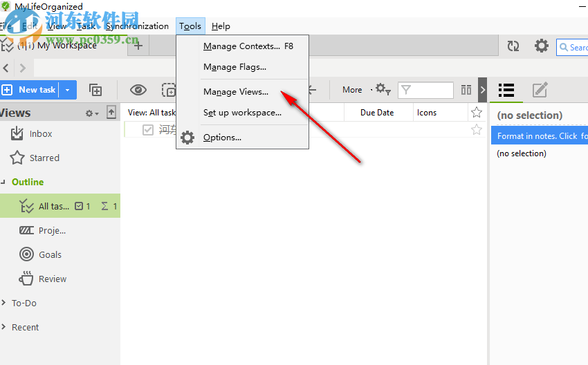Choose Manage Flags from Tools menu
This screenshot has height=365, width=588.
point(242,67)
